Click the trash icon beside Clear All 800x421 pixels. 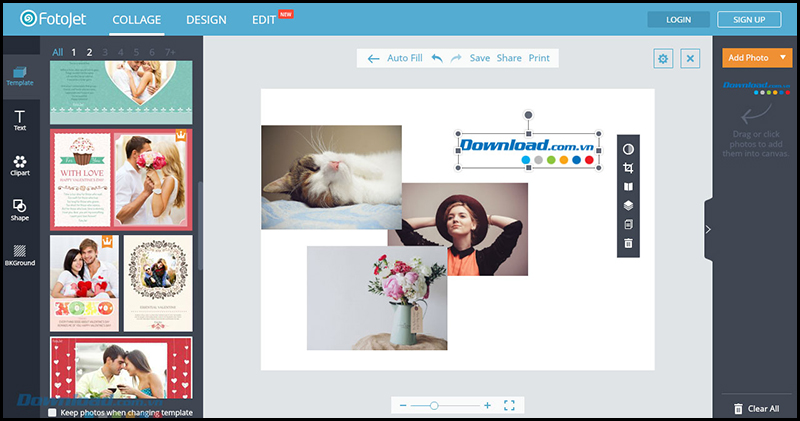click(738, 408)
